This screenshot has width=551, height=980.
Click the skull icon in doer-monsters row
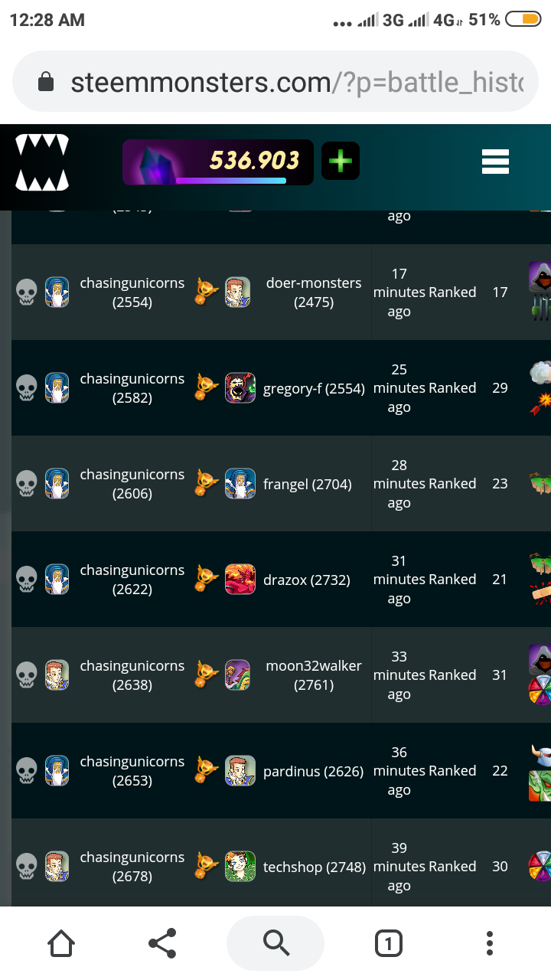pyautogui.click(x=27, y=292)
